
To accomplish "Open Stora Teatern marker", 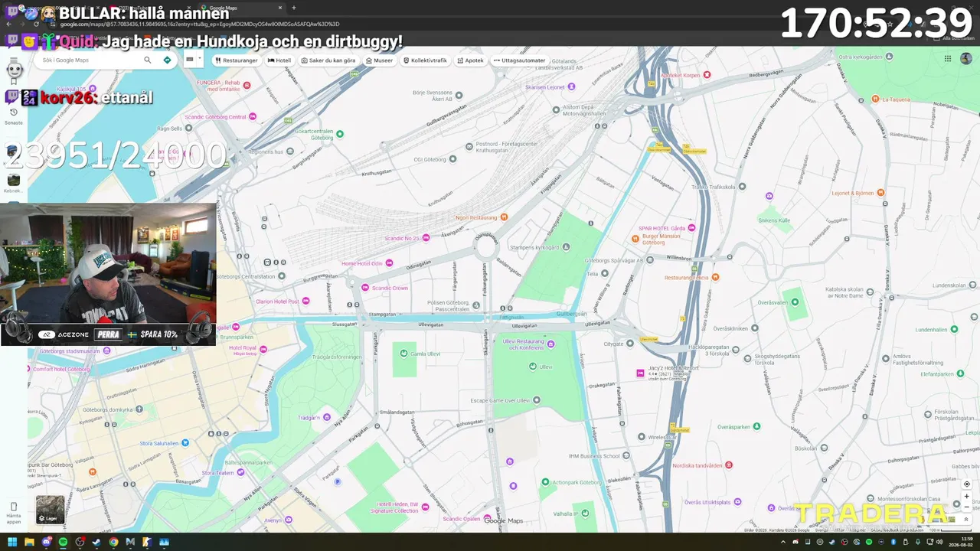I will (x=240, y=473).
